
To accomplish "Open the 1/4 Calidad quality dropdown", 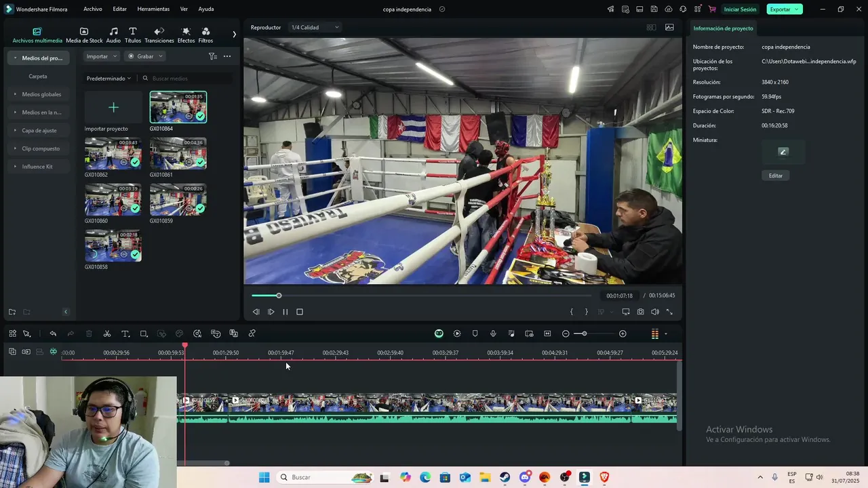I will click(315, 28).
